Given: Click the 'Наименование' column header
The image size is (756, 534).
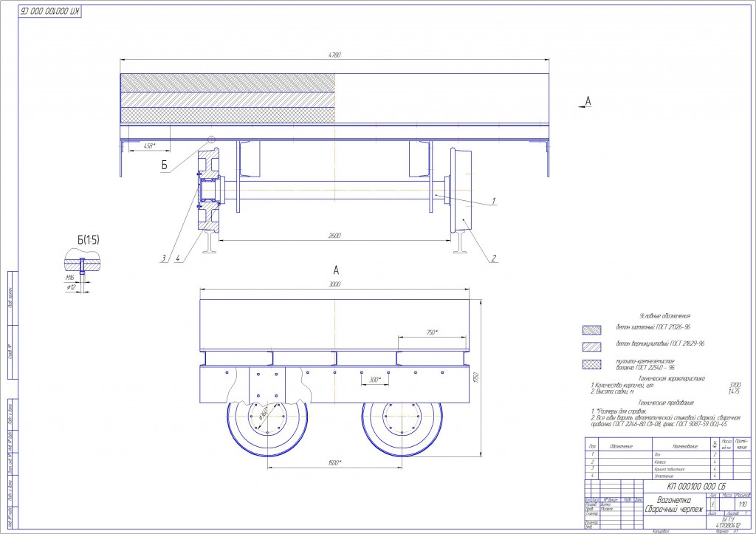Looking at the screenshot, I should (x=684, y=447).
